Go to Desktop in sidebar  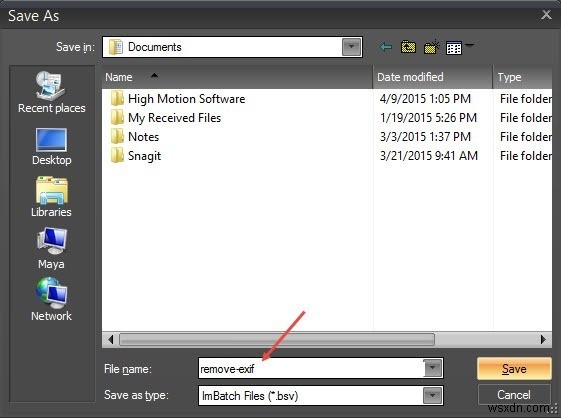coord(52,147)
